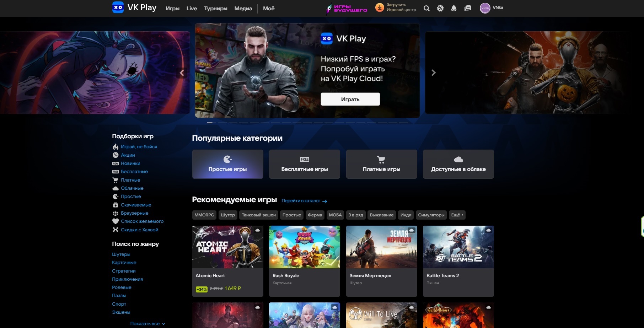The height and width of the screenshot is (328, 644).
Task: Click the cloud icon beside Облачные
Action: pos(116,188)
